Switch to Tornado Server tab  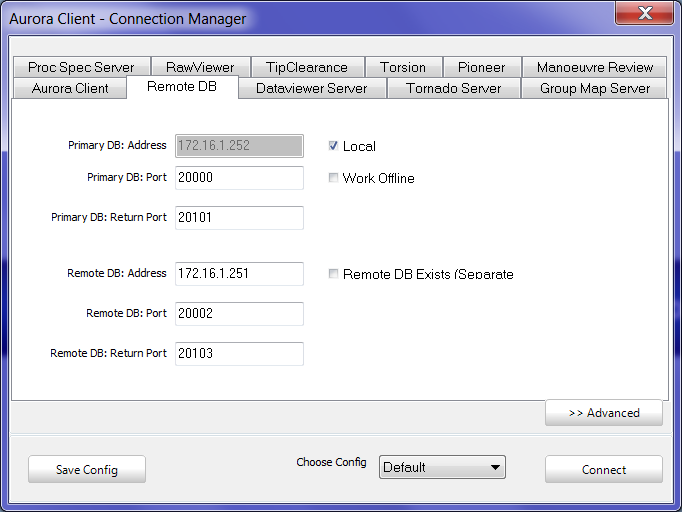454,88
